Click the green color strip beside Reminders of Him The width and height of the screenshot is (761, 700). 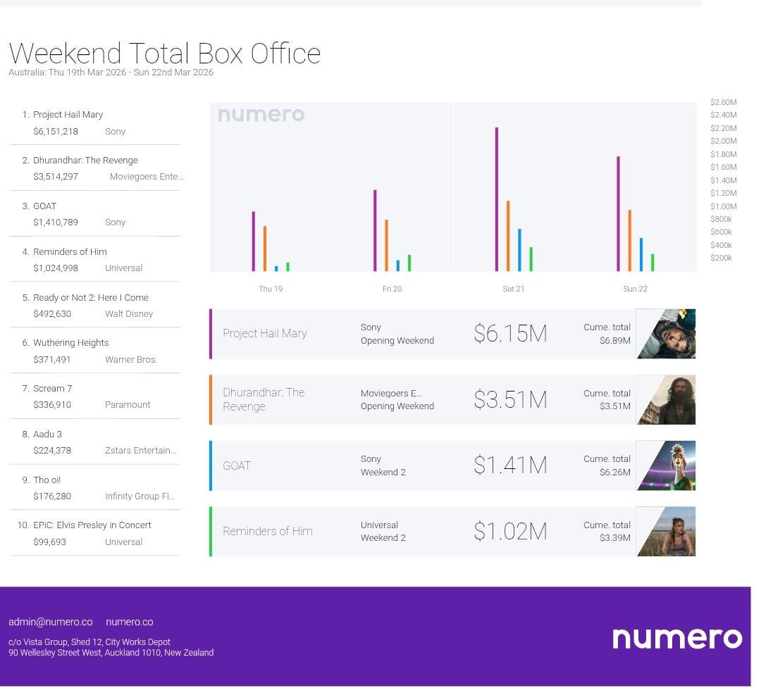[x=211, y=531]
